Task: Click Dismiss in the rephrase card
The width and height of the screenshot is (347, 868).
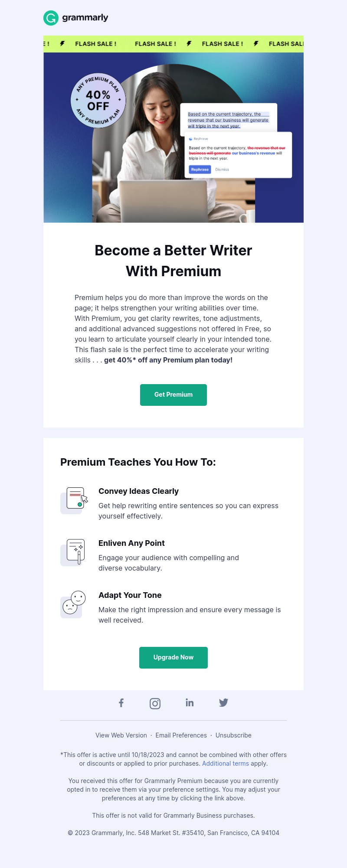Action: pos(222,170)
